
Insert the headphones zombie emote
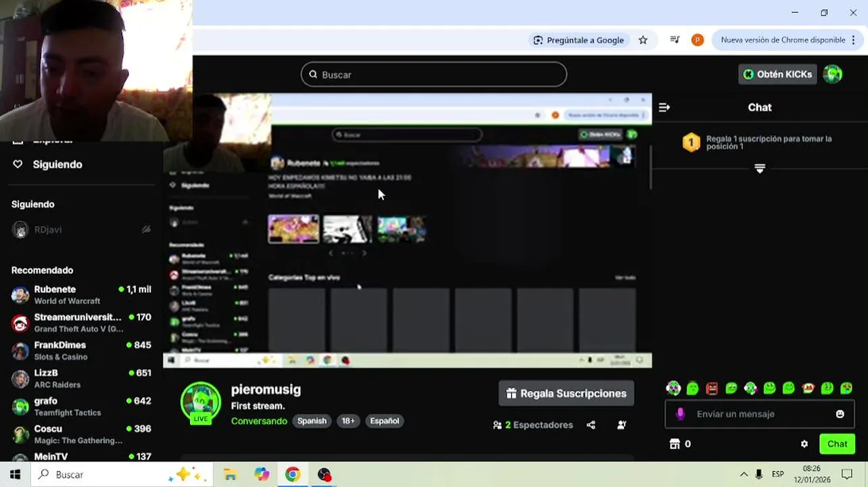click(673, 388)
